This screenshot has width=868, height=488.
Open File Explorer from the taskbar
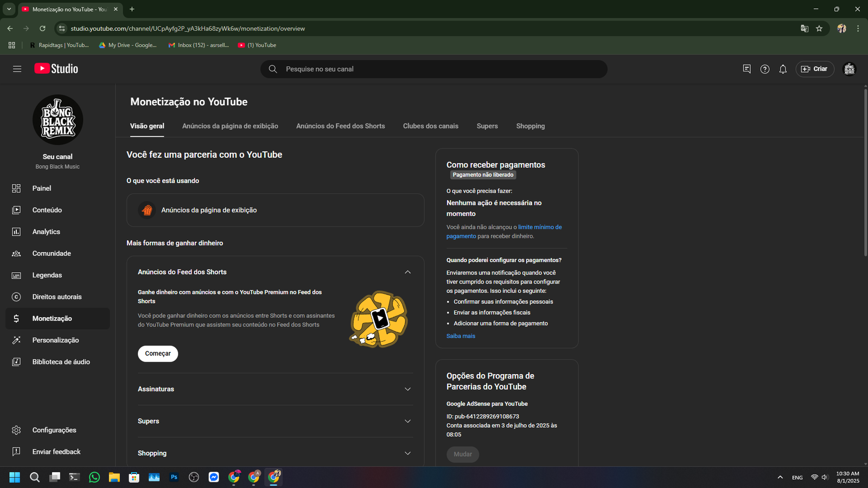[x=114, y=477]
